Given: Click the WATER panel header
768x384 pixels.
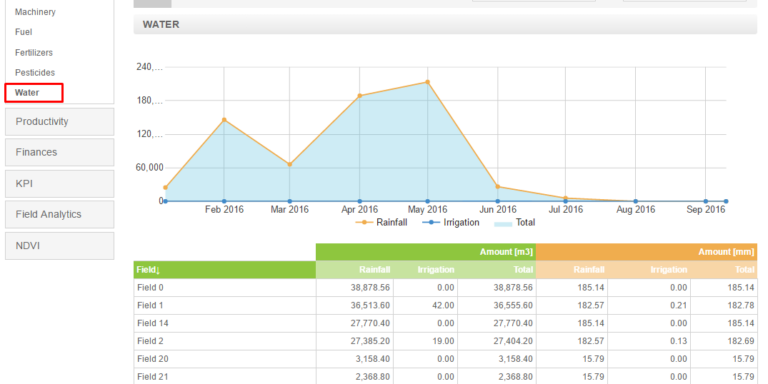Looking at the screenshot, I should tap(445, 24).
